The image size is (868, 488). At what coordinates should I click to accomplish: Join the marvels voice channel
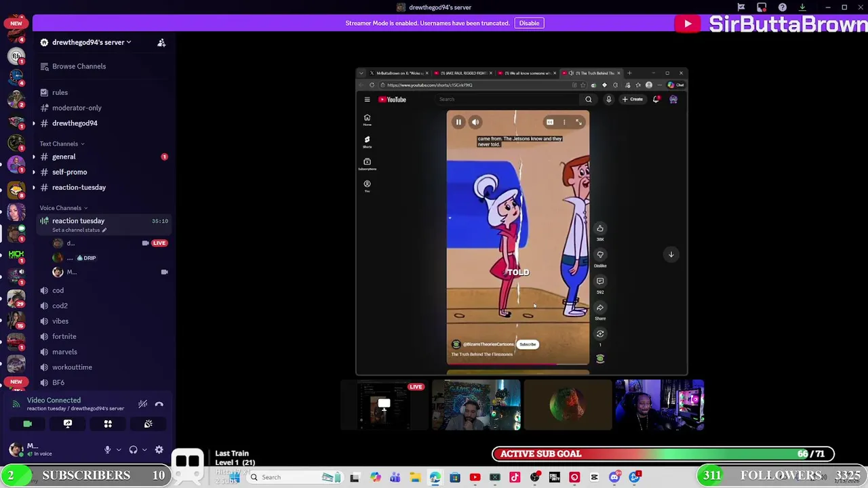pos(64,352)
